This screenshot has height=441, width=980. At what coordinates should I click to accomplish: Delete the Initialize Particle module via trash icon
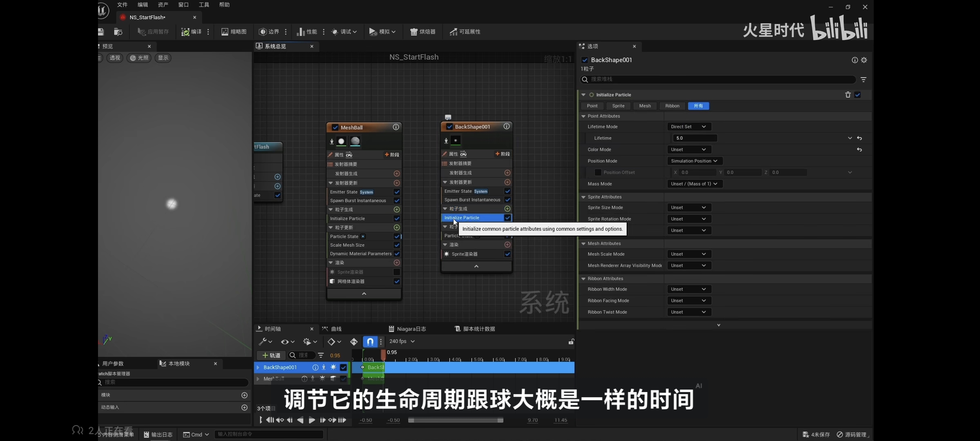[848, 95]
